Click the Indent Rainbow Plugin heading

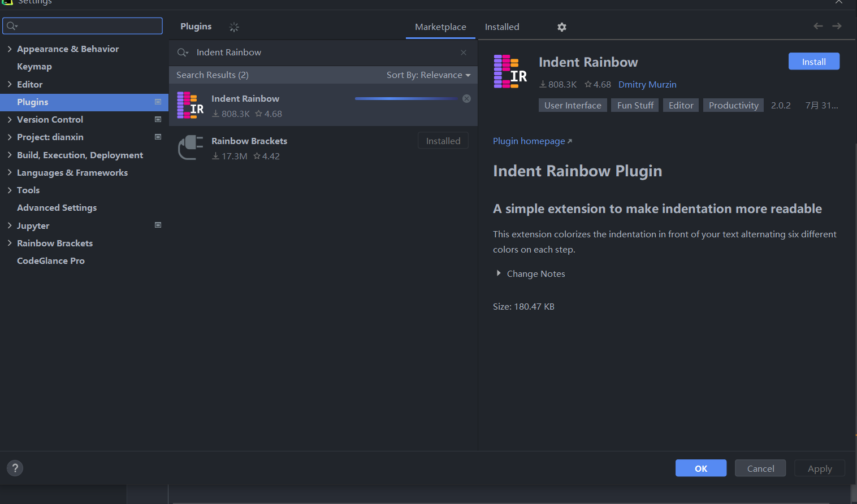577,171
